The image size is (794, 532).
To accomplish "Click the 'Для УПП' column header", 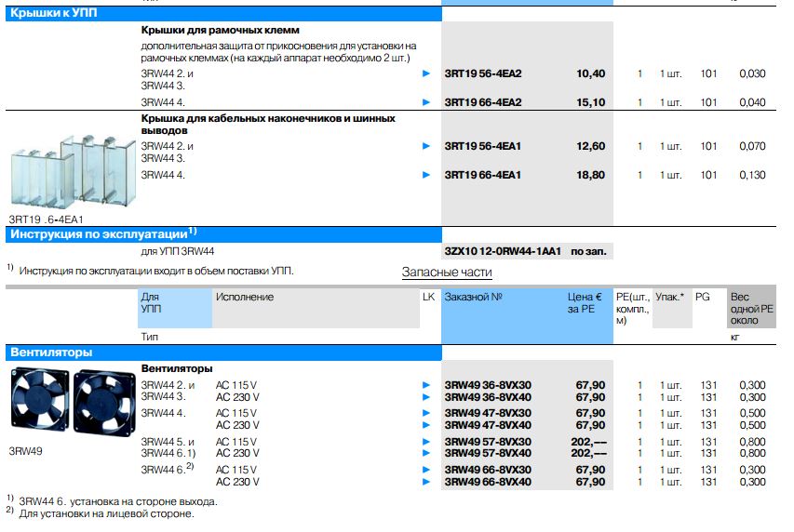I will tap(151, 302).
